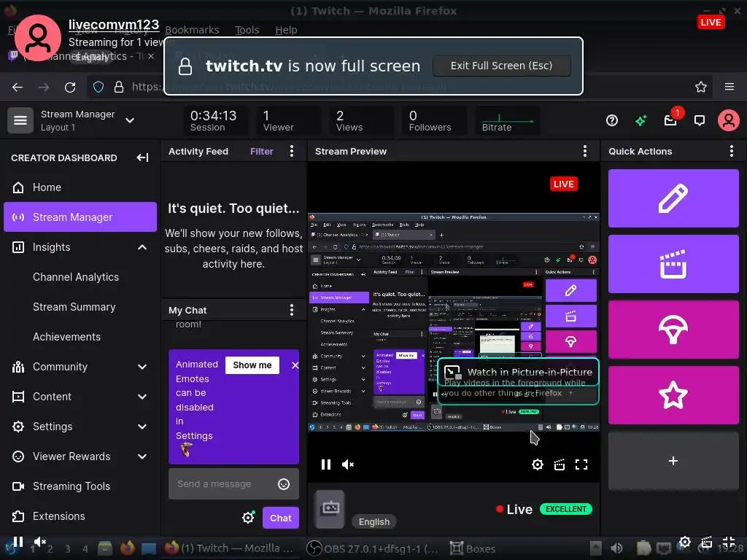Open the dashboard hamburger menu

click(x=20, y=120)
